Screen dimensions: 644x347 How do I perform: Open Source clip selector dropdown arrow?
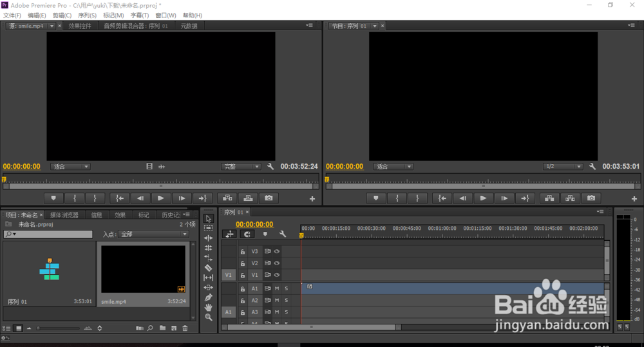(x=52, y=26)
